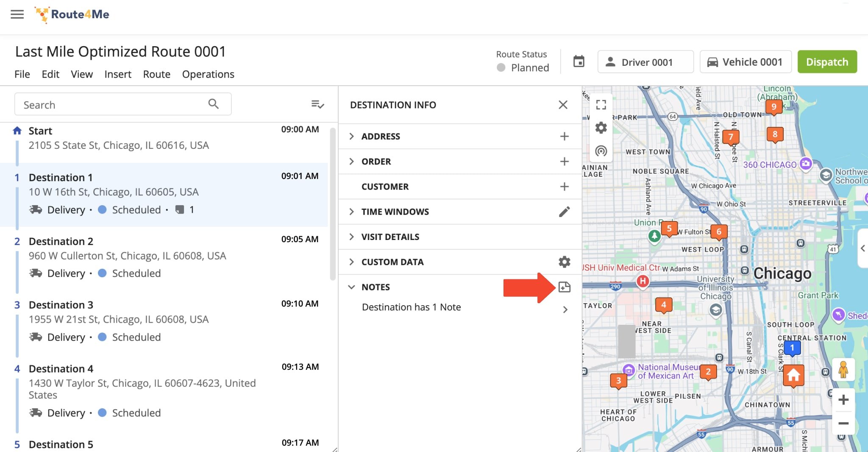Screen dimensions: 868x452
Task: Zoom in on the map
Action: (x=843, y=400)
